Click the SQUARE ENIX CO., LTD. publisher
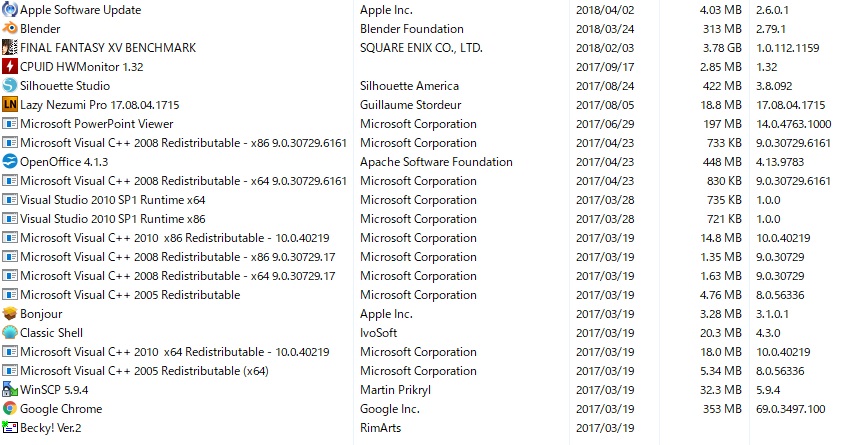843x445 pixels. pyautogui.click(x=421, y=48)
